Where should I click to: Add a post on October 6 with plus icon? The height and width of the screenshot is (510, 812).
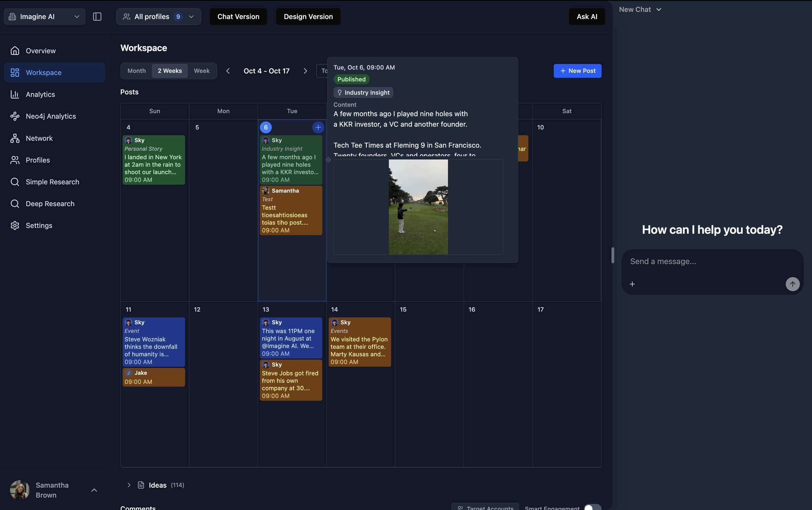318,127
